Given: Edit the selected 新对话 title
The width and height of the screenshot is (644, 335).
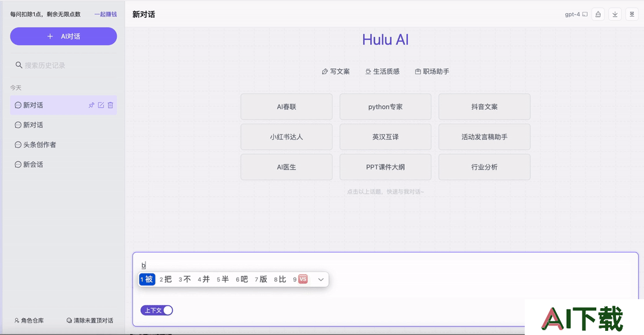Looking at the screenshot, I should 101,105.
